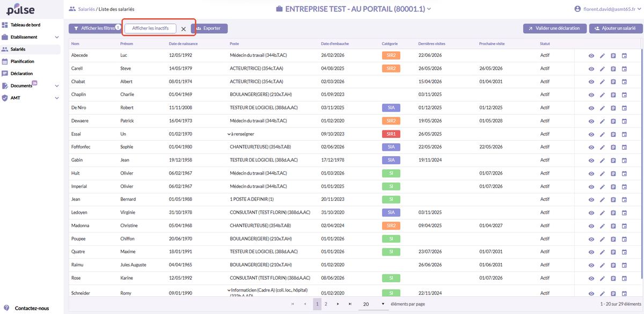644x314 pixels.
Task: Click the edit pencil in Carell's row
Action: (602, 69)
